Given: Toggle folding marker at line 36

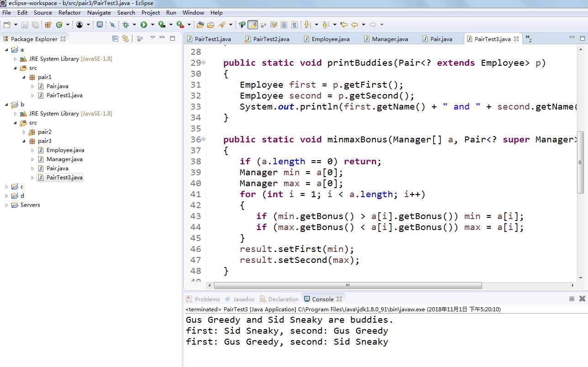Looking at the screenshot, I should click(204, 139).
